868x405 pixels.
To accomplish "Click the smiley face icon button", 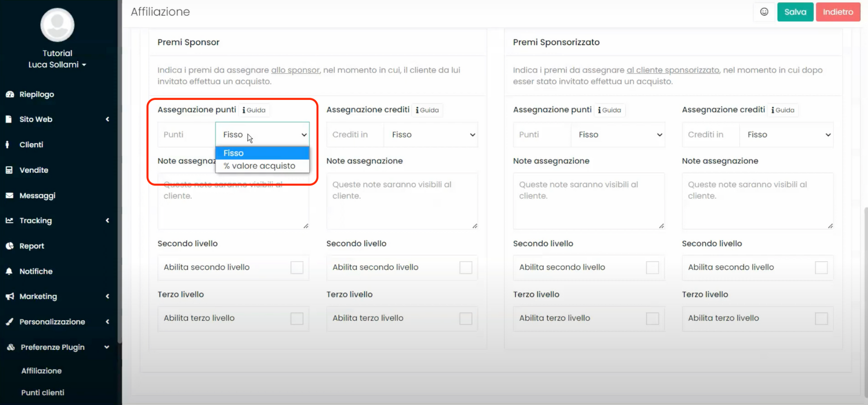I will tap(764, 12).
